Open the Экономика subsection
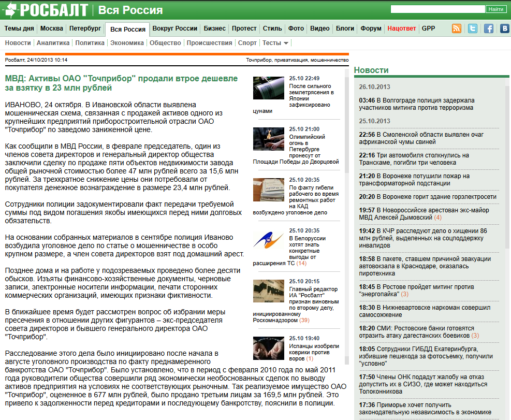The height and width of the screenshot is (420, 511). [x=127, y=42]
